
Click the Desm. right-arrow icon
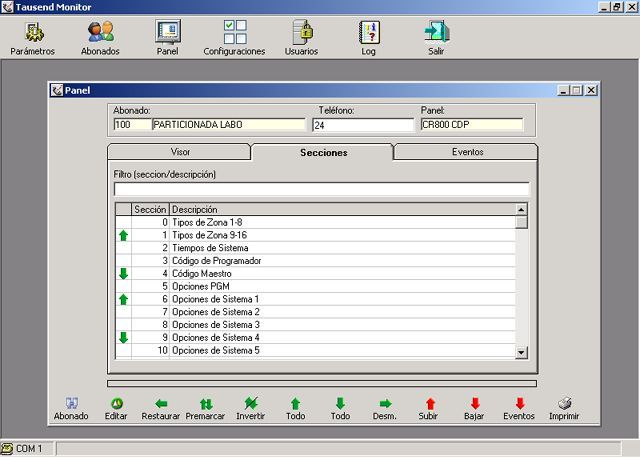point(385,404)
